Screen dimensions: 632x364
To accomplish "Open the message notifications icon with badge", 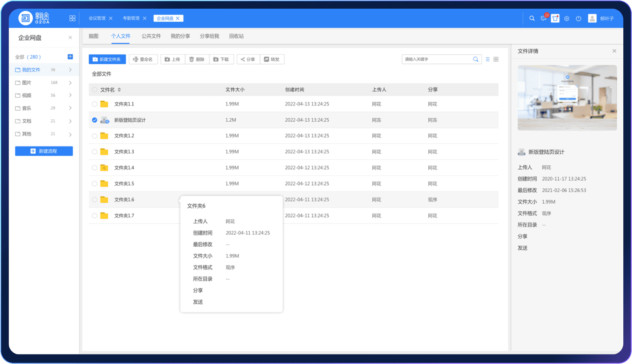I will coord(543,19).
